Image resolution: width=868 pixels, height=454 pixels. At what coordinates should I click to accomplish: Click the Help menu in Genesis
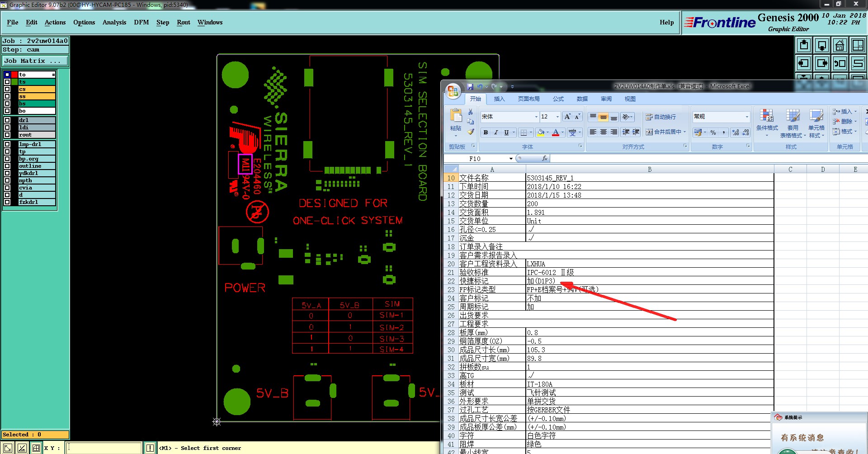pyautogui.click(x=666, y=22)
